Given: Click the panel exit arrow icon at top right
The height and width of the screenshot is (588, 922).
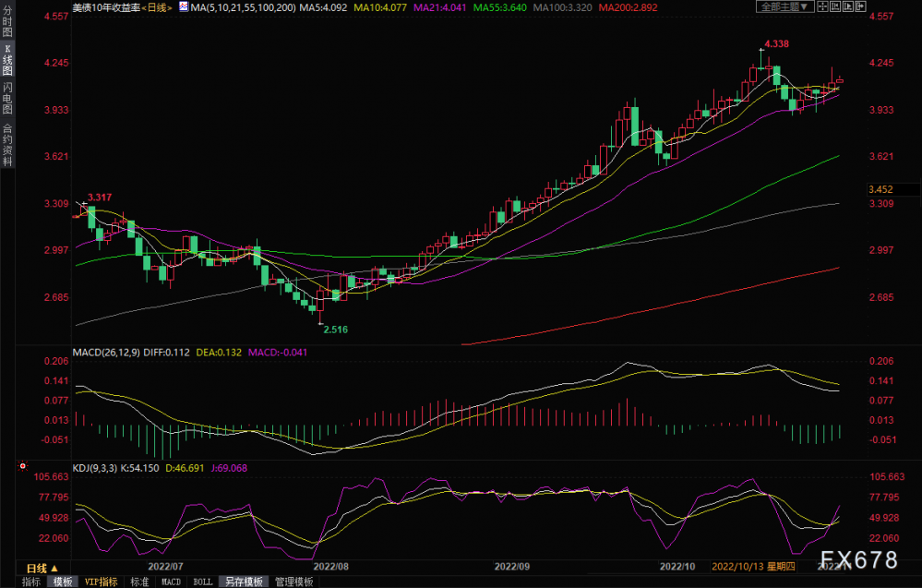Looking at the screenshot, I should pyautogui.click(x=860, y=6).
